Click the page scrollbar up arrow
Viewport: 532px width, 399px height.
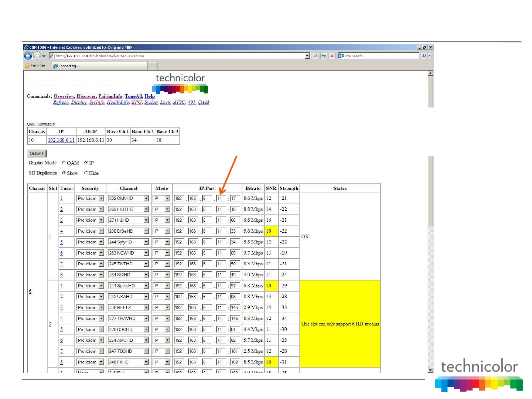[x=430, y=73]
